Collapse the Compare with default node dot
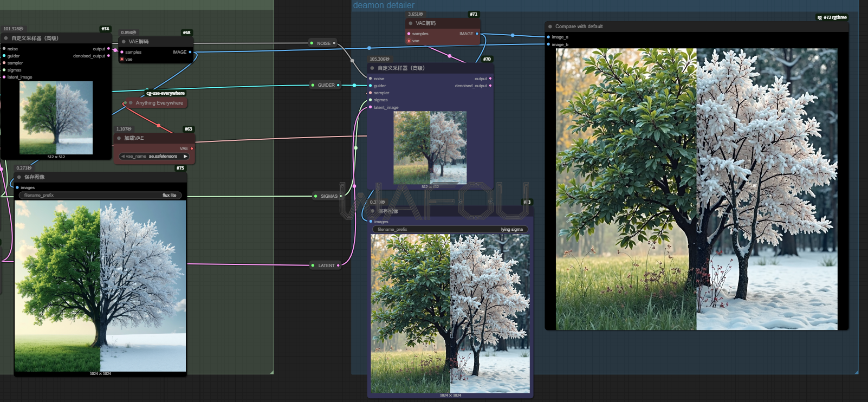Image resolution: width=868 pixels, height=402 pixels. (x=550, y=26)
